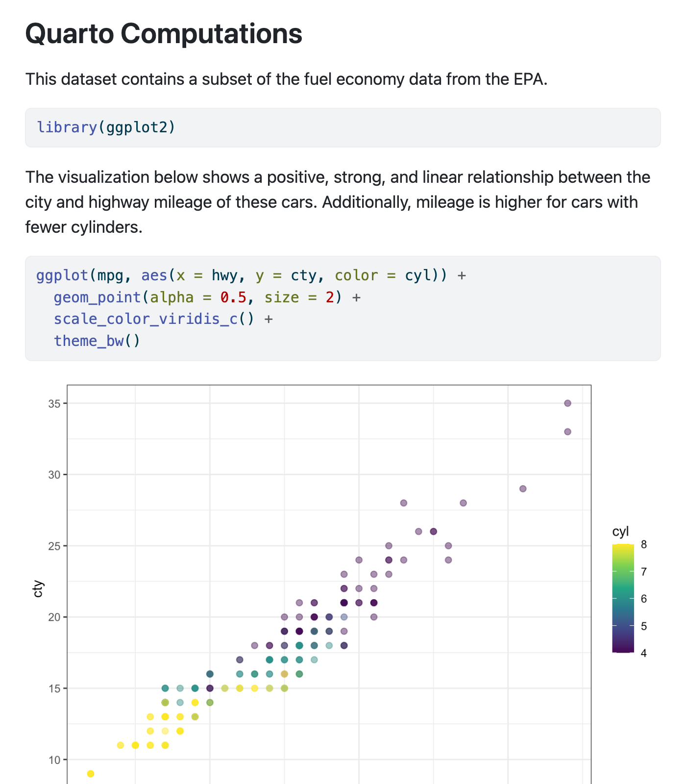The height and width of the screenshot is (784, 686).
Task: Click the viridis legend color bar
Action: coord(623,598)
